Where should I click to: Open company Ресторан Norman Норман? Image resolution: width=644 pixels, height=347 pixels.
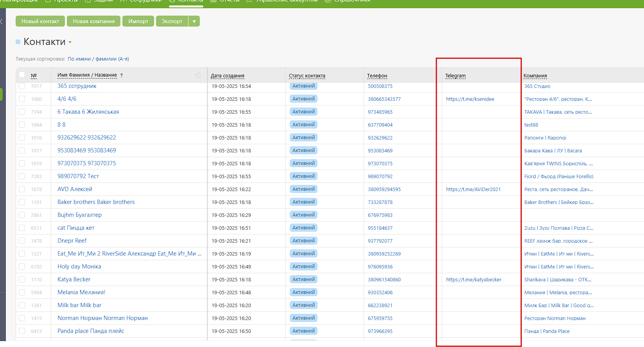[x=555, y=318]
